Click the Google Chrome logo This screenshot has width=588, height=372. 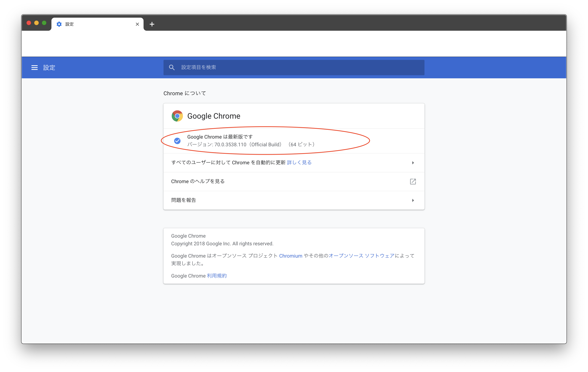(x=177, y=116)
